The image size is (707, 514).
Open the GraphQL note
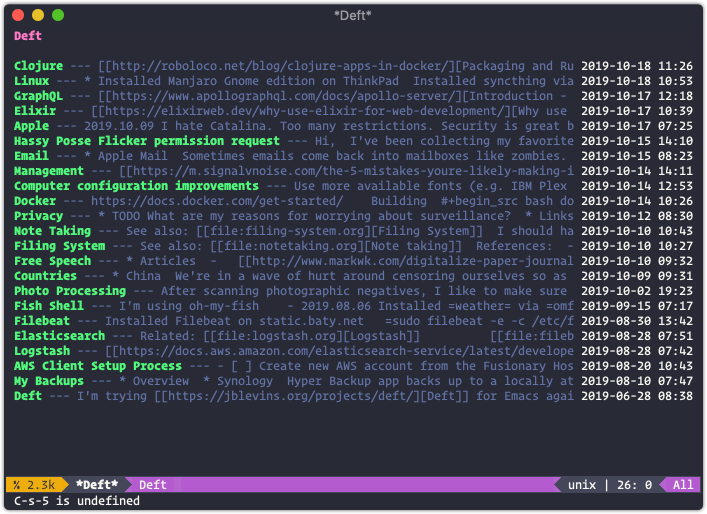[x=38, y=96]
